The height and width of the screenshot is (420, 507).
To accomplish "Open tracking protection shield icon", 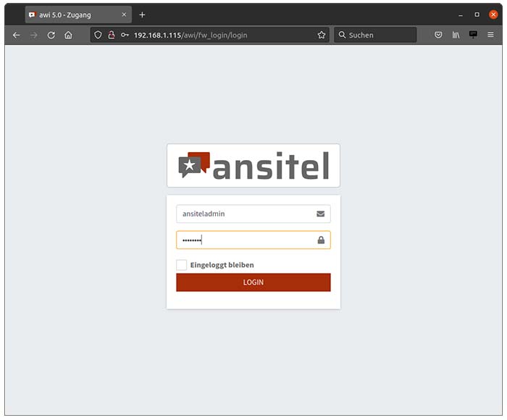I will (98, 35).
